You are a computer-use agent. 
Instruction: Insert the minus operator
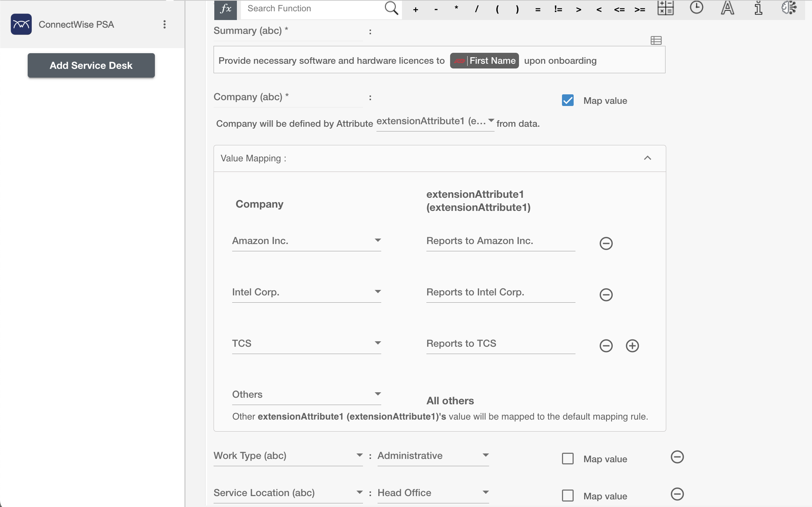pos(436,10)
